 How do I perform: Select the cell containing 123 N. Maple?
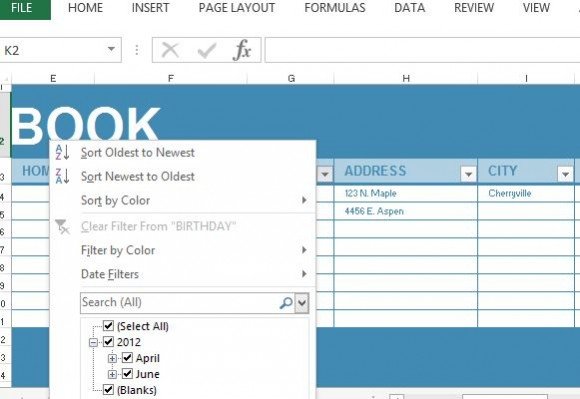[x=405, y=193]
